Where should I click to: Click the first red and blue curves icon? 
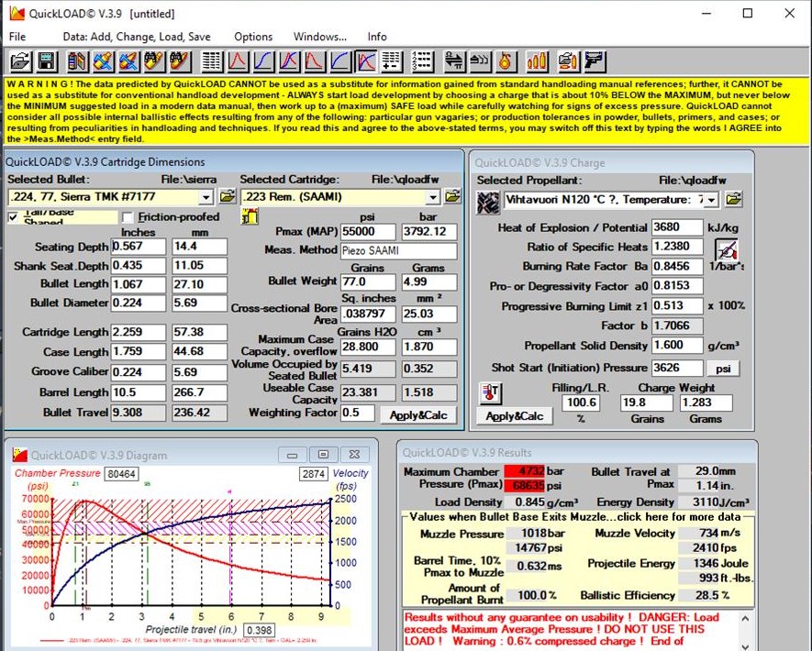[x=289, y=61]
